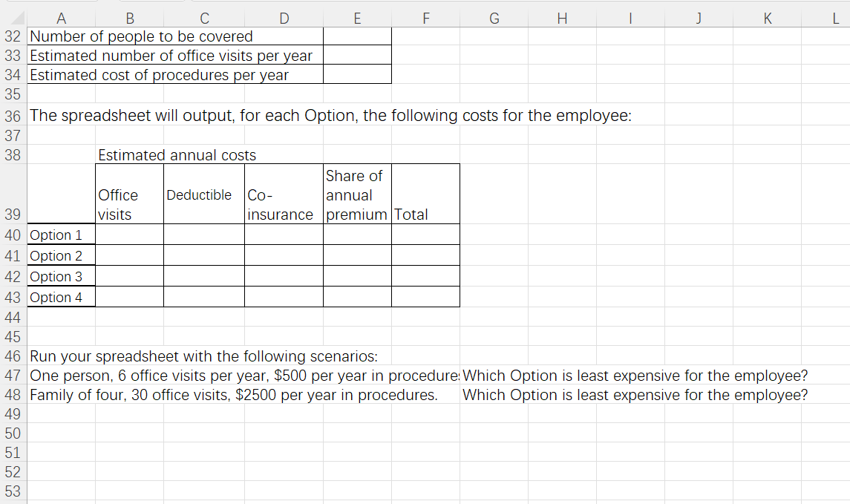This screenshot has width=850, height=504.
Task: Select the Share of annual premium header
Action: click(x=356, y=194)
